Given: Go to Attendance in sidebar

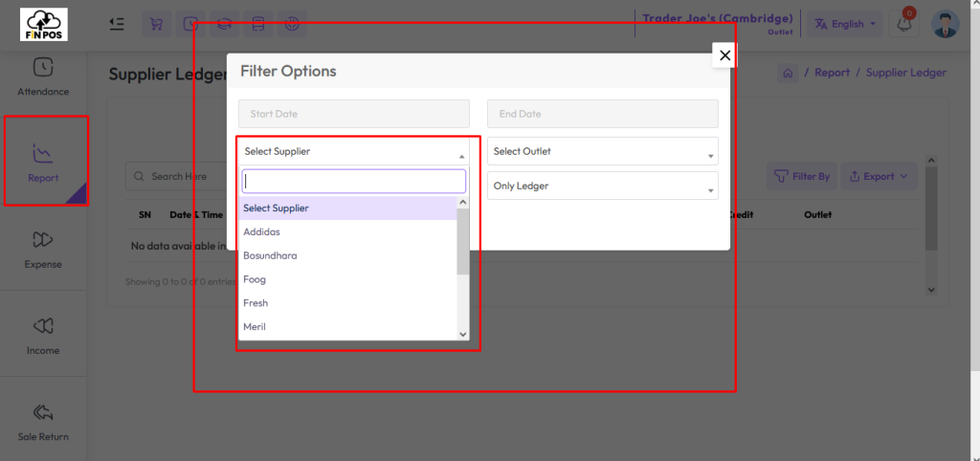Looking at the screenshot, I should tap(43, 77).
